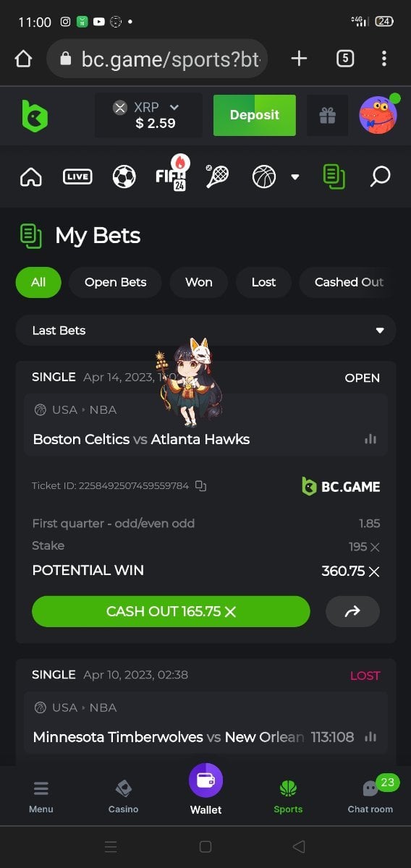The height and width of the screenshot is (868, 411).
Task: Filter bets by Open Bets
Action: 115,282
